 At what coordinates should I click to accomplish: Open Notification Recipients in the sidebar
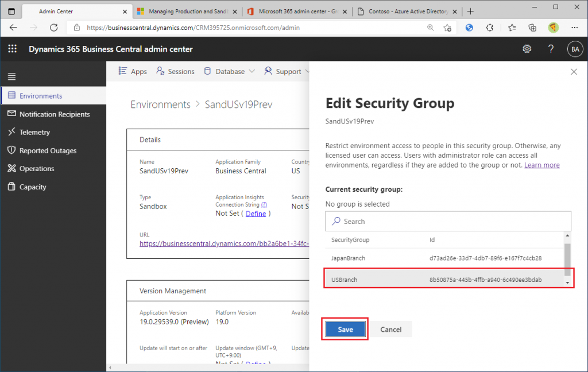(x=53, y=114)
